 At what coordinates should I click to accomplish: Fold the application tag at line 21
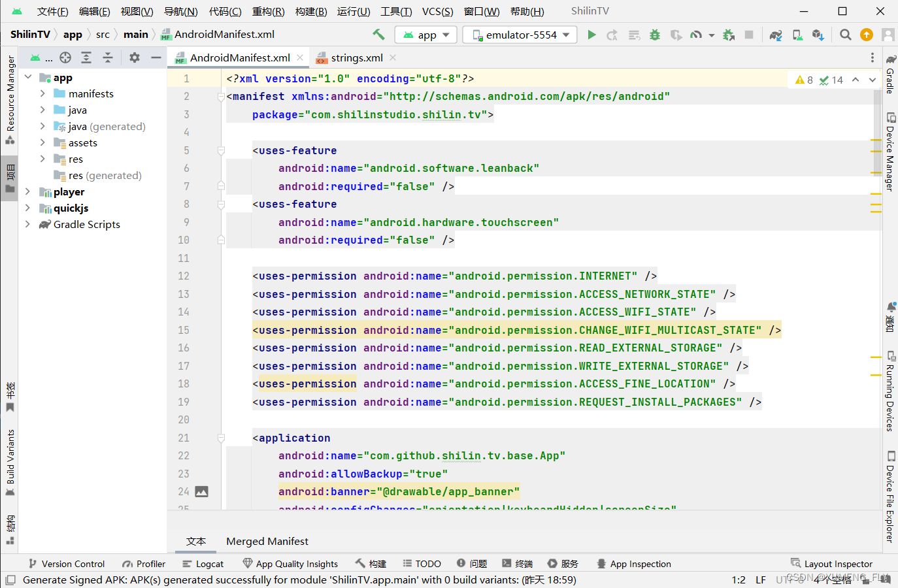pyautogui.click(x=221, y=438)
